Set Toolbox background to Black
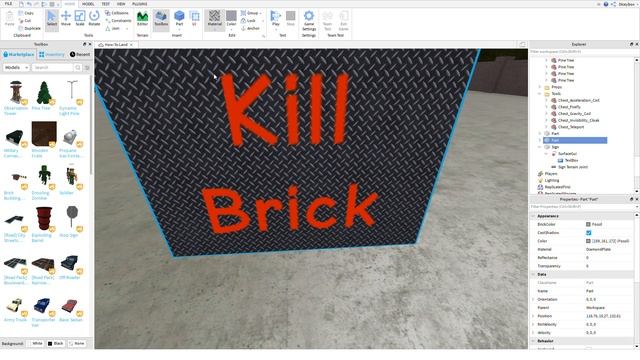Image resolution: width=640 pixels, height=360 pixels. pos(56,344)
